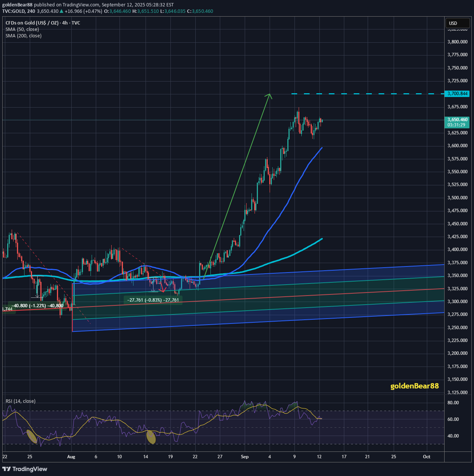Screen dimensions: 474x476
Task: Click the L:3,646.035 low value in header
Action: tap(173, 11)
